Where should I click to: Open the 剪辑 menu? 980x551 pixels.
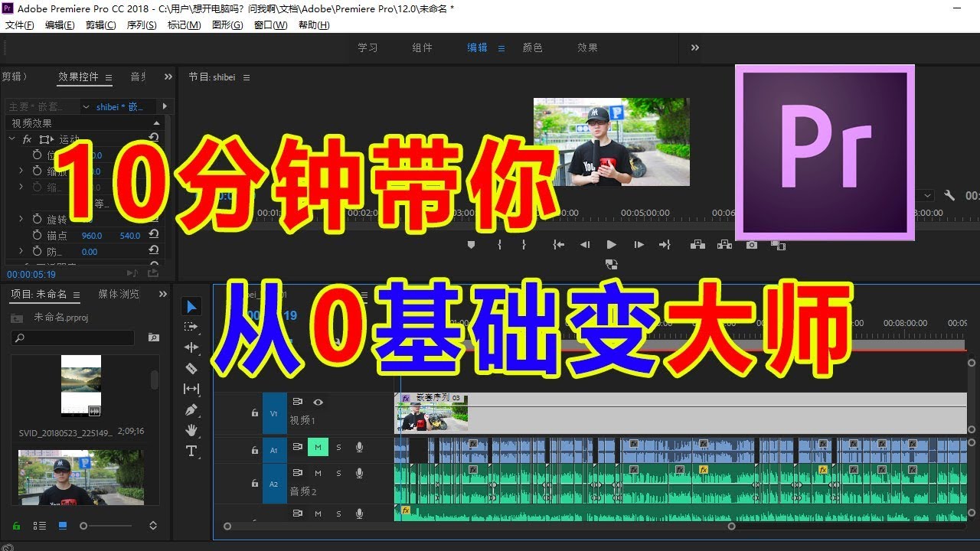tap(100, 25)
